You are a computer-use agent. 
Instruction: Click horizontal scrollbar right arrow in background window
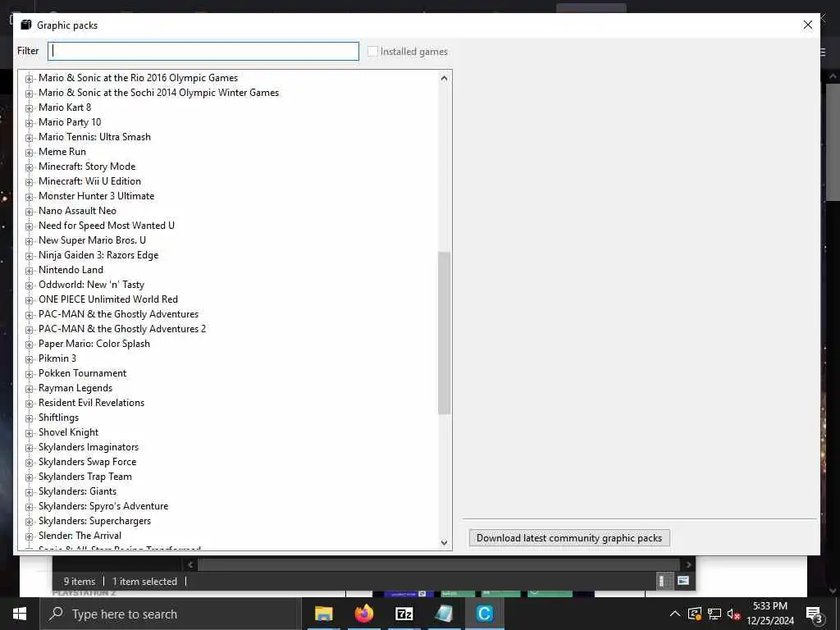(689, 564)
